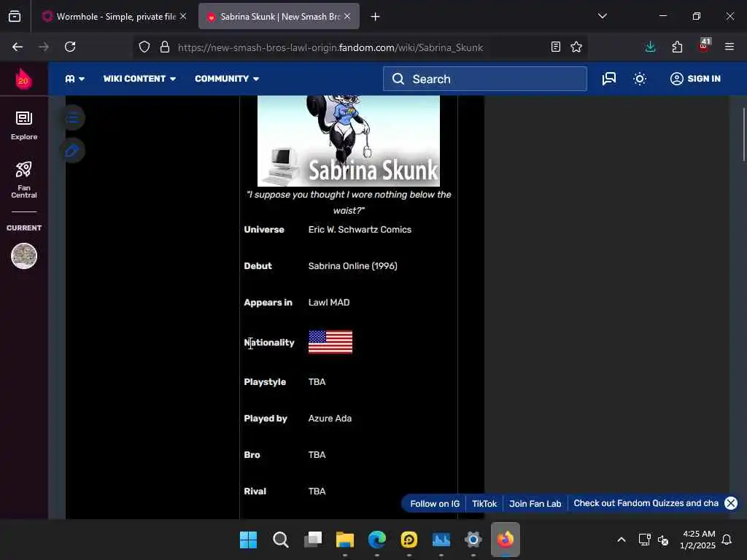The image size is (747, 560).
Task: Close the Wormhole tab
Action: pos(183,16)
